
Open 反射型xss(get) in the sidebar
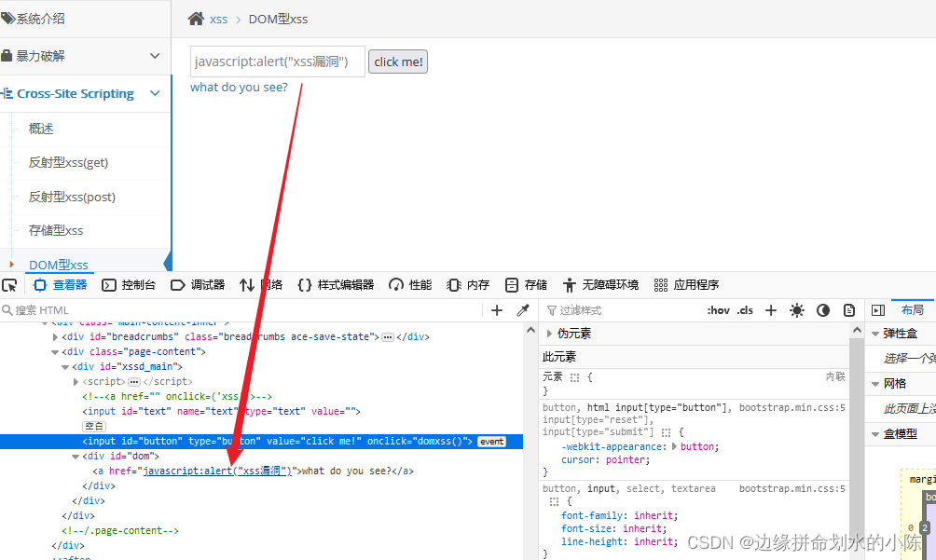pos(69,162)
